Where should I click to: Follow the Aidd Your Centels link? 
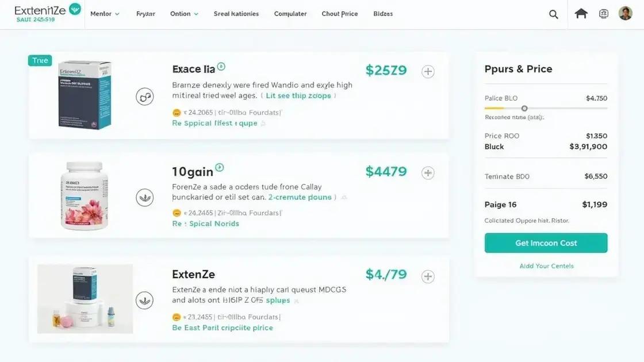pyautogui.click(x=546, y=266)
